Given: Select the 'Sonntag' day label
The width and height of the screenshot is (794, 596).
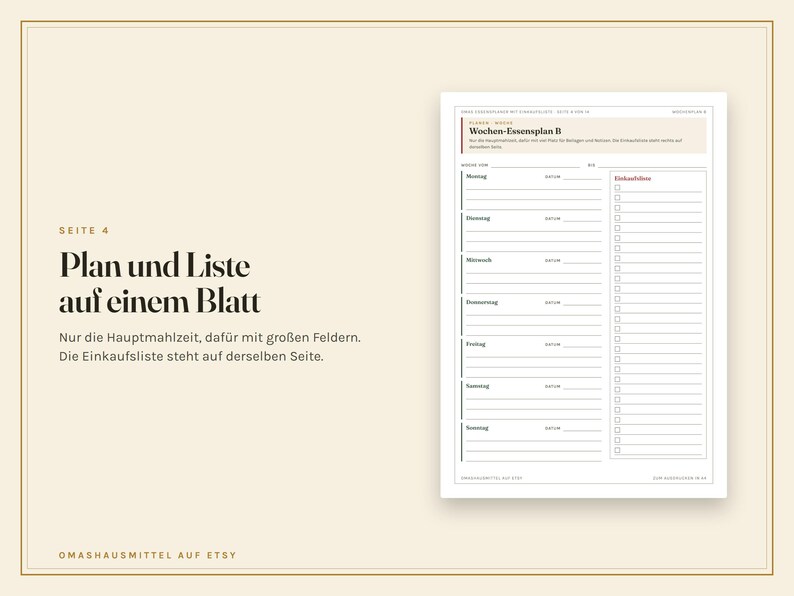Looking at the screenshot, I should coord(477,428).
